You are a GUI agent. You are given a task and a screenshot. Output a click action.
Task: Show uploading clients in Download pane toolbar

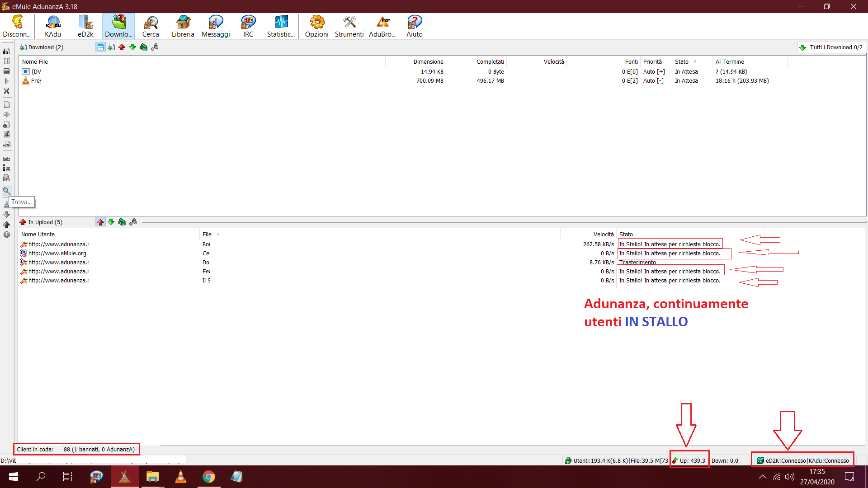coord(122,47)
